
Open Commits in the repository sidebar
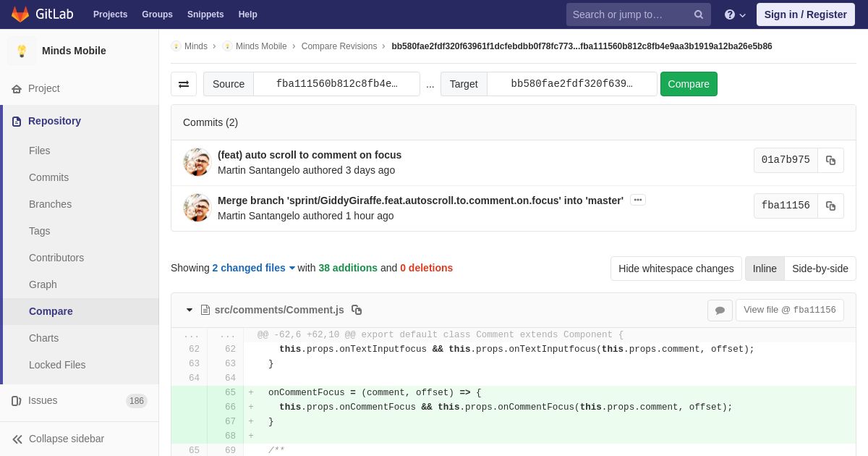(48, 177)
